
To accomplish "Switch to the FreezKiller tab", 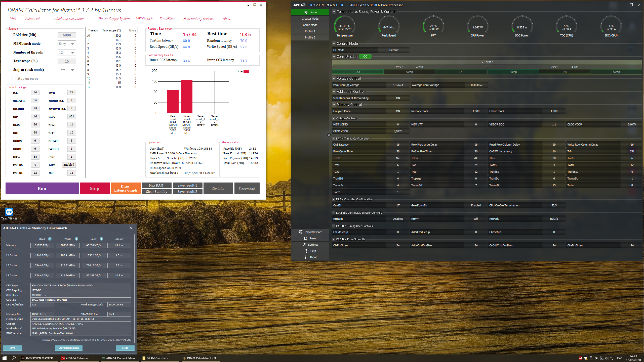I will click(x=167, y=19).
